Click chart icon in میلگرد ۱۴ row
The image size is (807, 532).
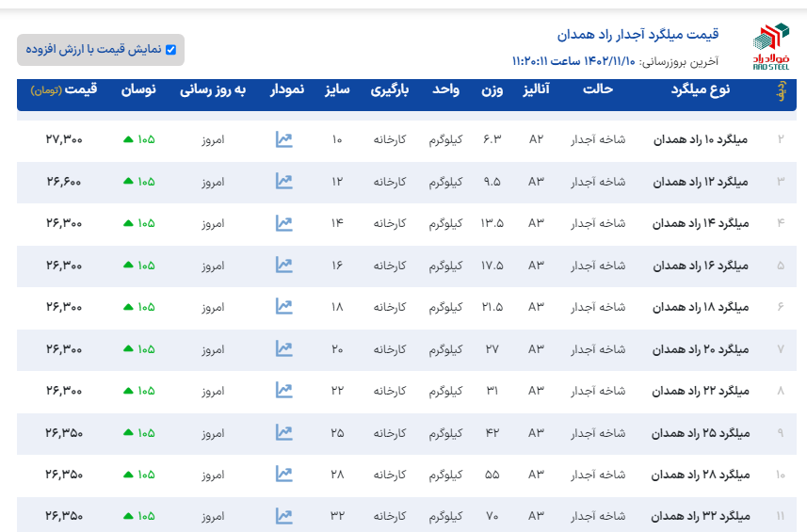tap(283, 223)
